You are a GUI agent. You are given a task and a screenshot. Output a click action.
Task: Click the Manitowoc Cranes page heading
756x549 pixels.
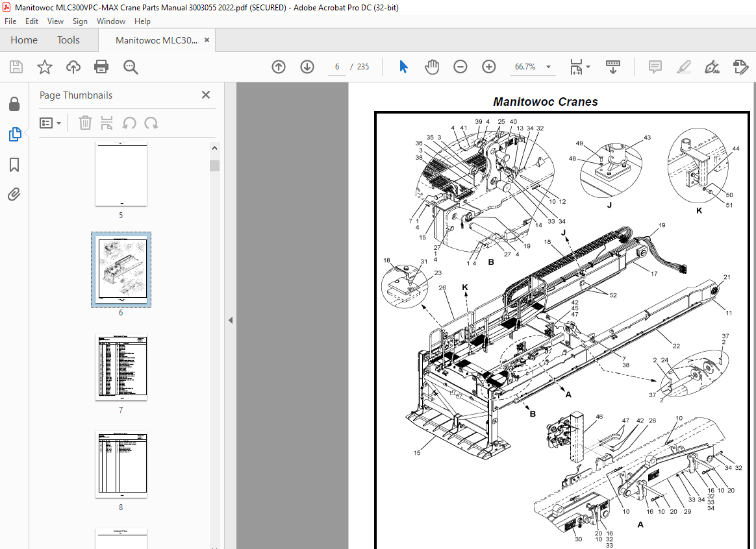click(x=546, y=102)
